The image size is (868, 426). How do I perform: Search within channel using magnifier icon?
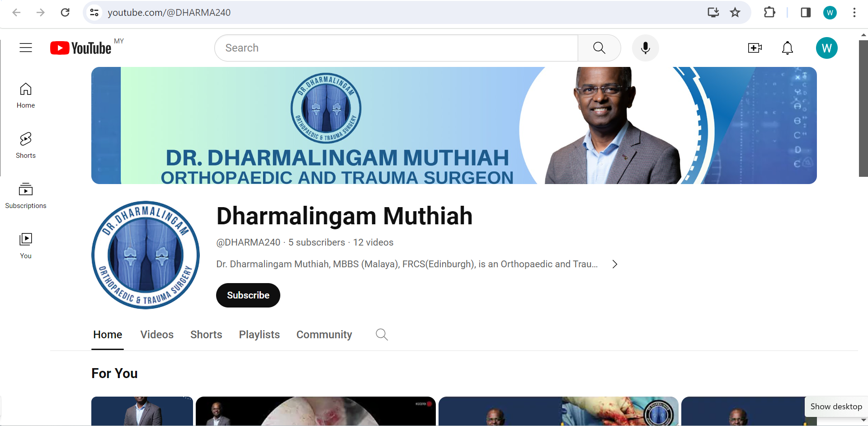click(382, 335)
